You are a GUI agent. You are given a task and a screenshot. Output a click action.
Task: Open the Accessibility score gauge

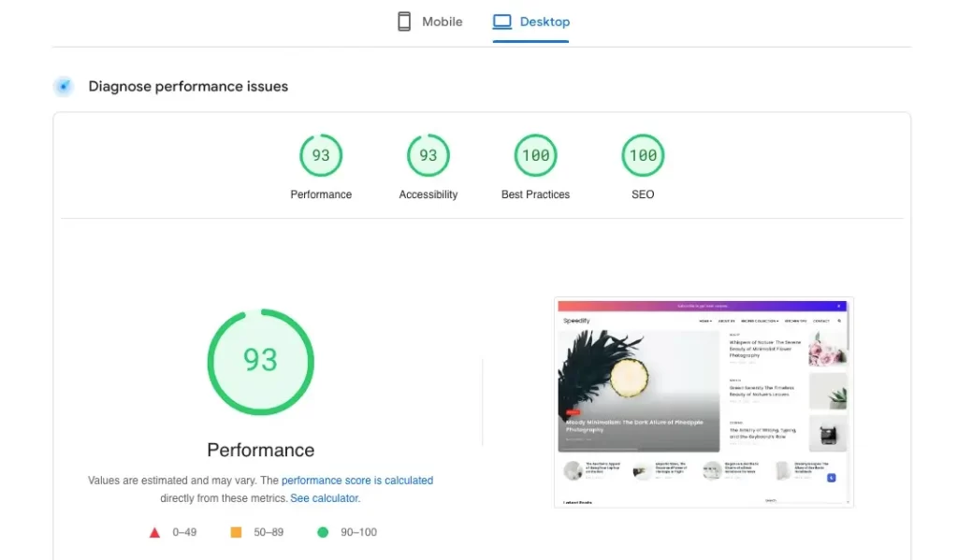pyautogui.click(x=428, y=155)
